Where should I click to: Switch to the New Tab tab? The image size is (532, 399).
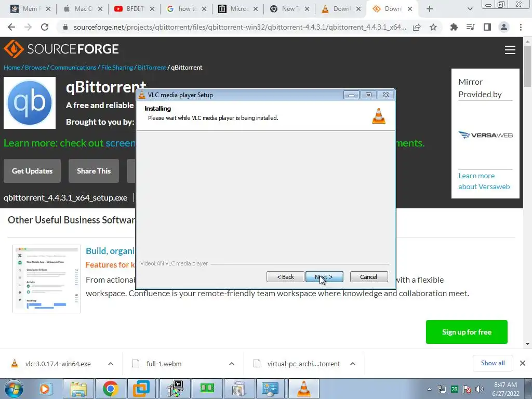coord(290,9)
